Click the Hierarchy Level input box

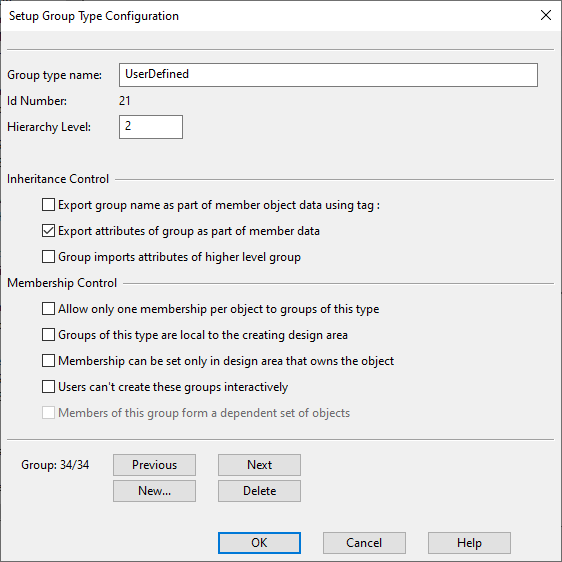(151, 127)
